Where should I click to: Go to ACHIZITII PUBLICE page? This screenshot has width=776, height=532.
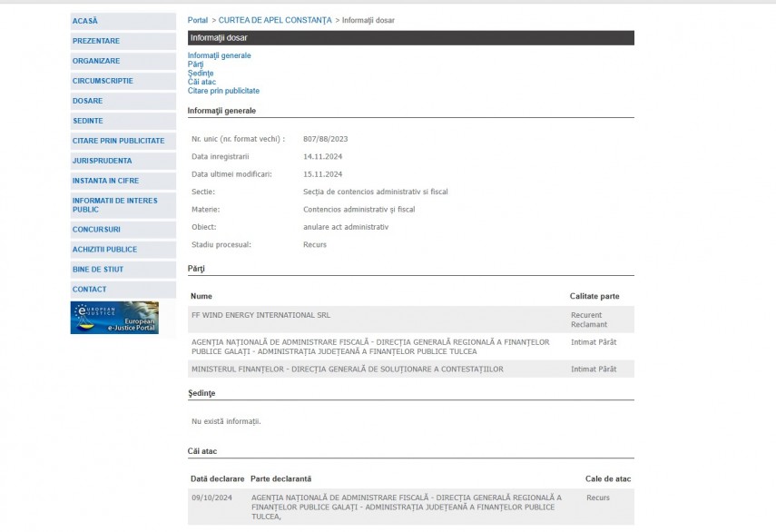[x=104, y=250]
